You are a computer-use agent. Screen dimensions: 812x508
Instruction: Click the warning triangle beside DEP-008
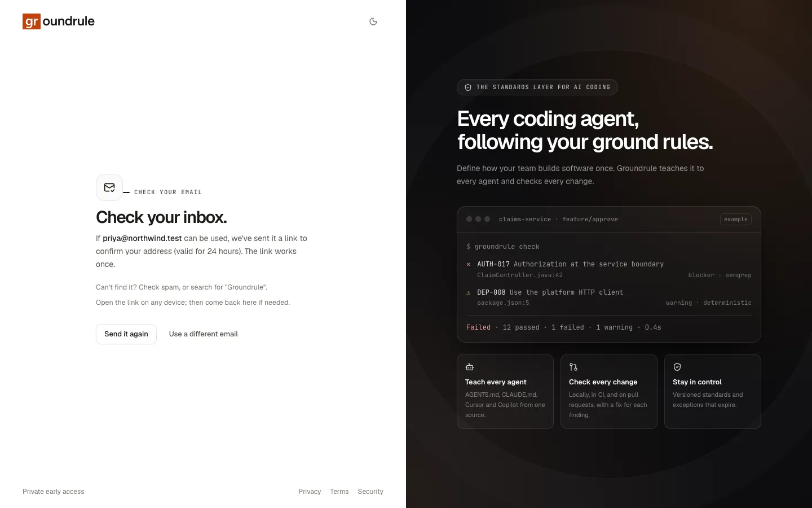468,292
